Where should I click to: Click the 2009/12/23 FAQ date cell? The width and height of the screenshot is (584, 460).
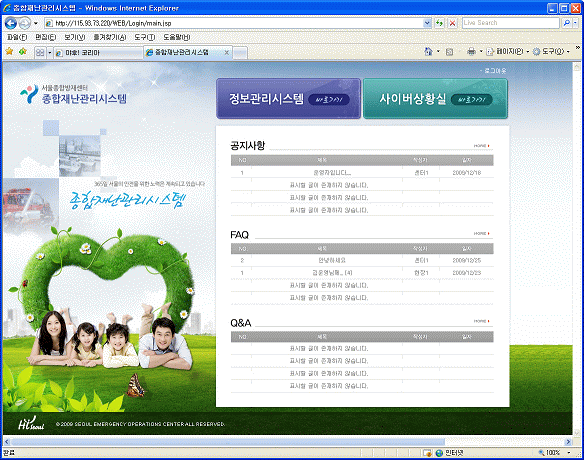point(467,273)
